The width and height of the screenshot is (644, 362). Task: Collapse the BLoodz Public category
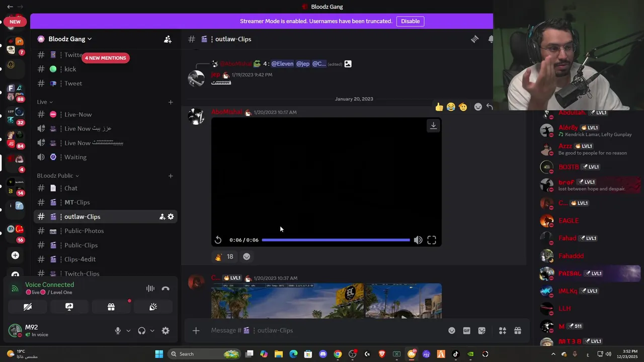58,176
